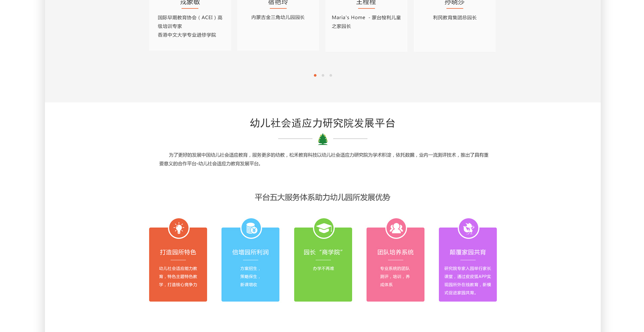644x332 pixels.
Task: Select the 园长"商学院" card title
Action: (323, 252)
